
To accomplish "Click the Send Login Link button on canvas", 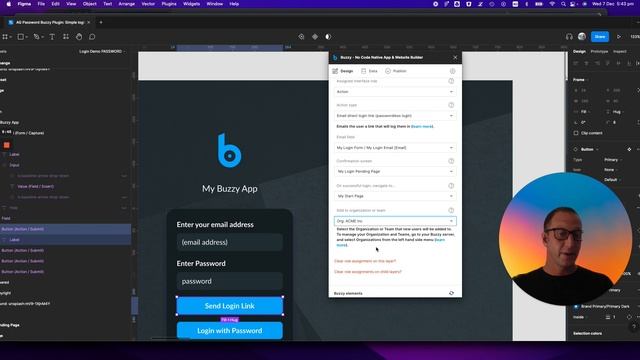I will tap(230, 306).
